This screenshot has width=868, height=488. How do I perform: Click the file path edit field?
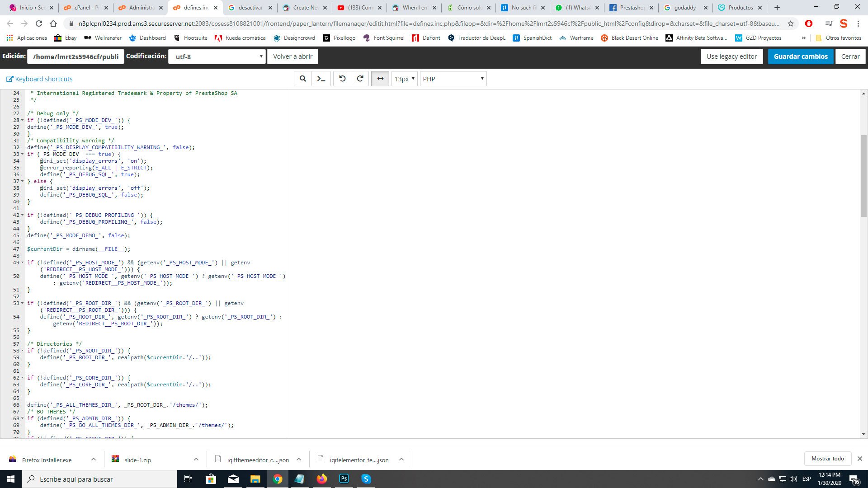75,56
